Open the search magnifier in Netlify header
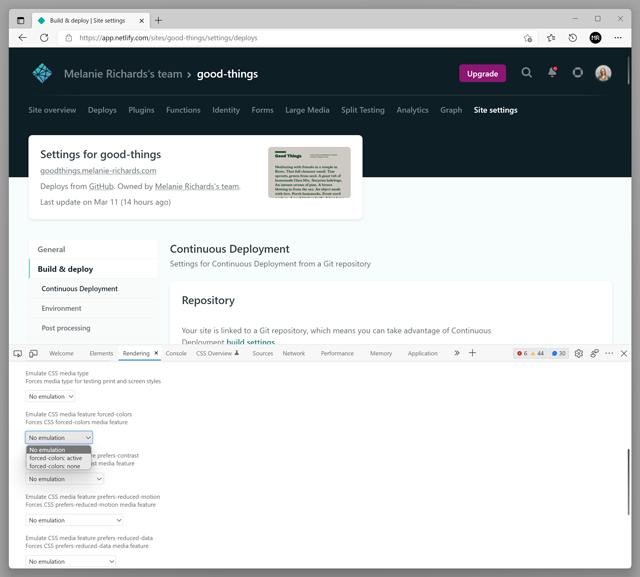The width and height of the screenshot is (640, 577). tap(527, 73)
